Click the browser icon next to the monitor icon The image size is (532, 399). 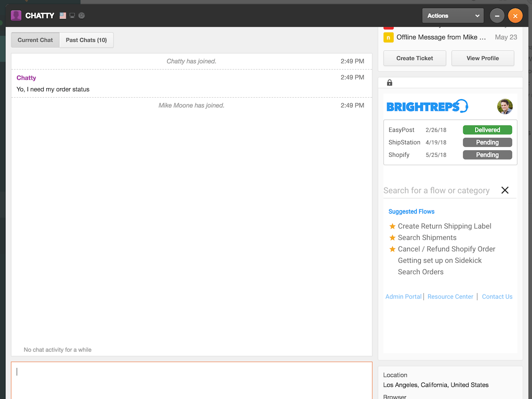[82, 16]
